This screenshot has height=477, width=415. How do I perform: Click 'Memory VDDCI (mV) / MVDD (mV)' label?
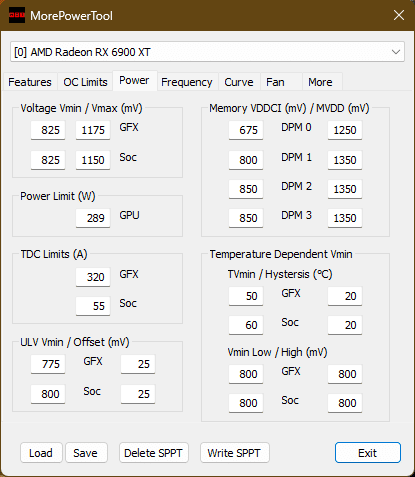tap(289, 108)
